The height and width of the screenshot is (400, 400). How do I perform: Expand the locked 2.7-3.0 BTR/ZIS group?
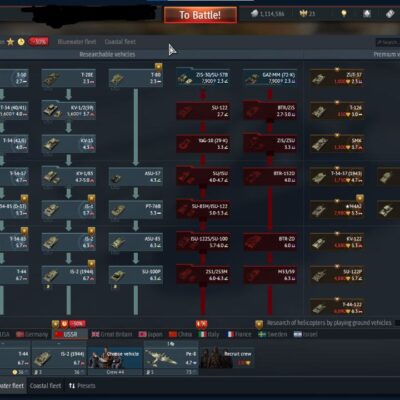(270, 111)
